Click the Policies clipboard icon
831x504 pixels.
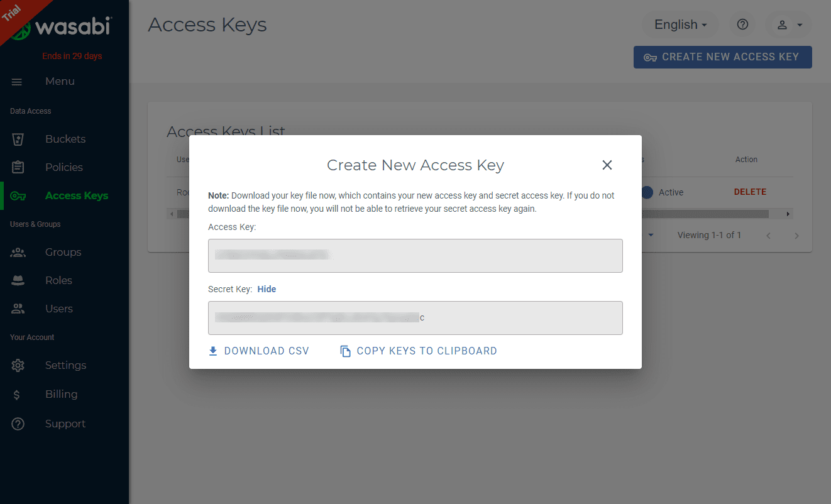[x=18, y=167]
